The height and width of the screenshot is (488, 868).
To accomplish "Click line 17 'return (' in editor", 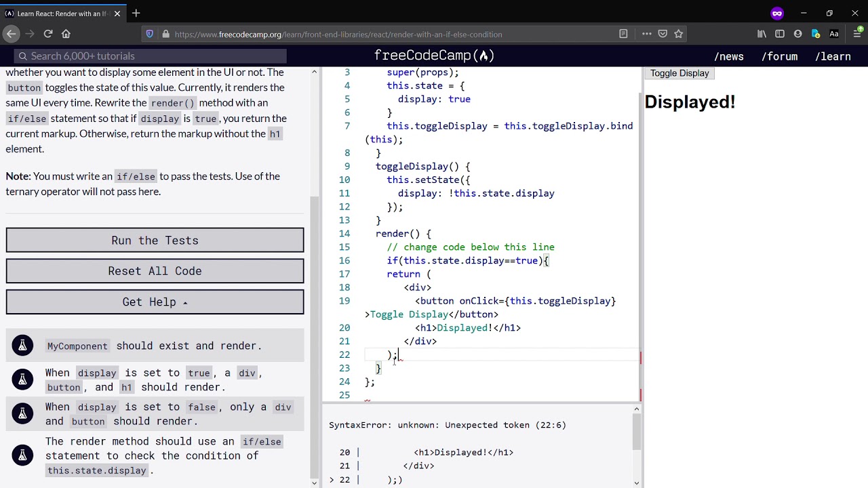I will point(409,274).
